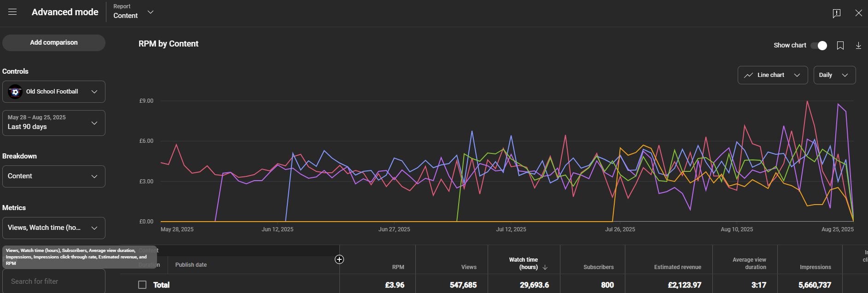The height and width of the screenshot is (293, 868).
Task: Click the £9.00 y-axis label
Action: click(x=146, y=101)
